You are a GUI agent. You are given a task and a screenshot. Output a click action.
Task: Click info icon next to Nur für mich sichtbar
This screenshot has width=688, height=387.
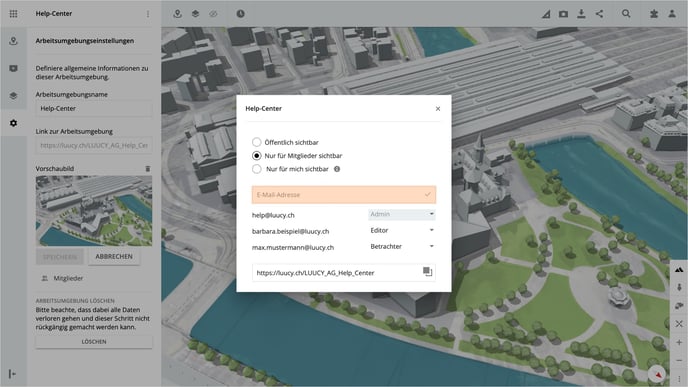tap(337, 169)
